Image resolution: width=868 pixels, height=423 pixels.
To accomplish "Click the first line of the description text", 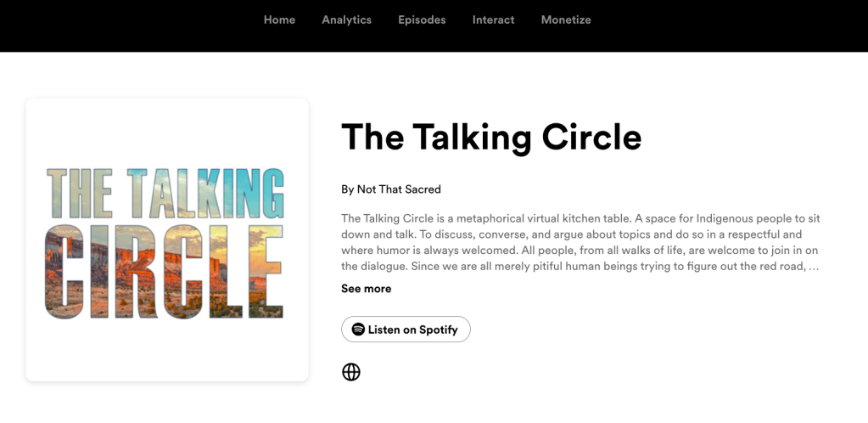I will tap(580, 218).
